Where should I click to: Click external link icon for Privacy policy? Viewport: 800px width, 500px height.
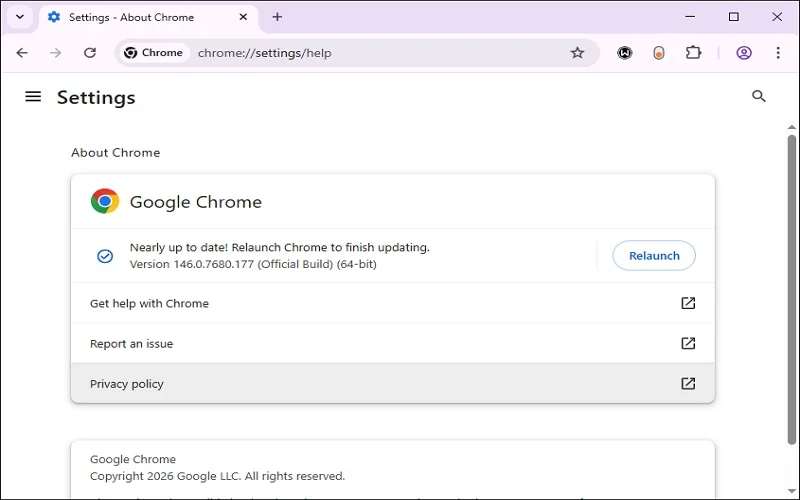688,383
